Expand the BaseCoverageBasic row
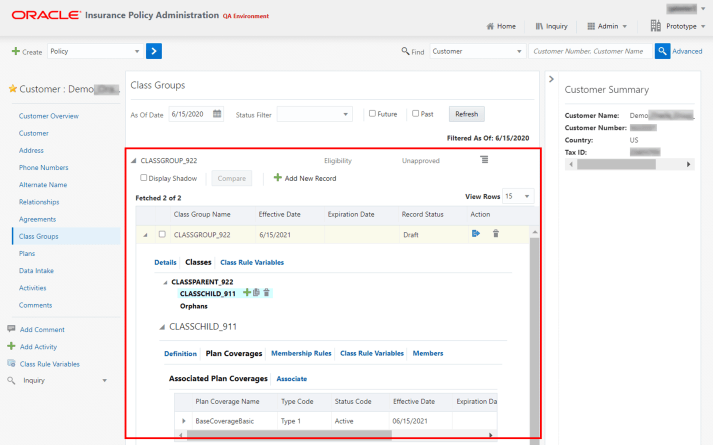Viewport: 713px width, 445px height. pos(184,421)
